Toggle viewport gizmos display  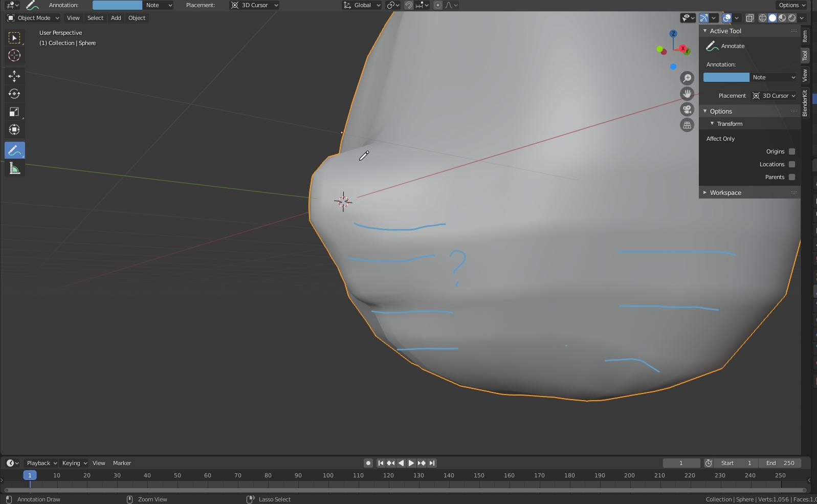click(704, 18)
